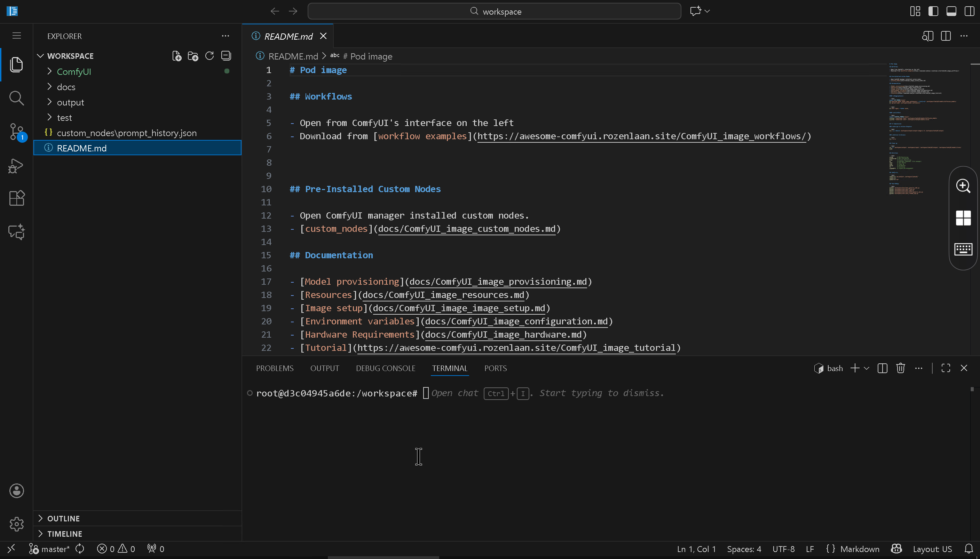Image resolution: width=980 pixels, height=559 pixels.
Task: Click the New File icon in Explorer
Action: [x=176, y=56]
